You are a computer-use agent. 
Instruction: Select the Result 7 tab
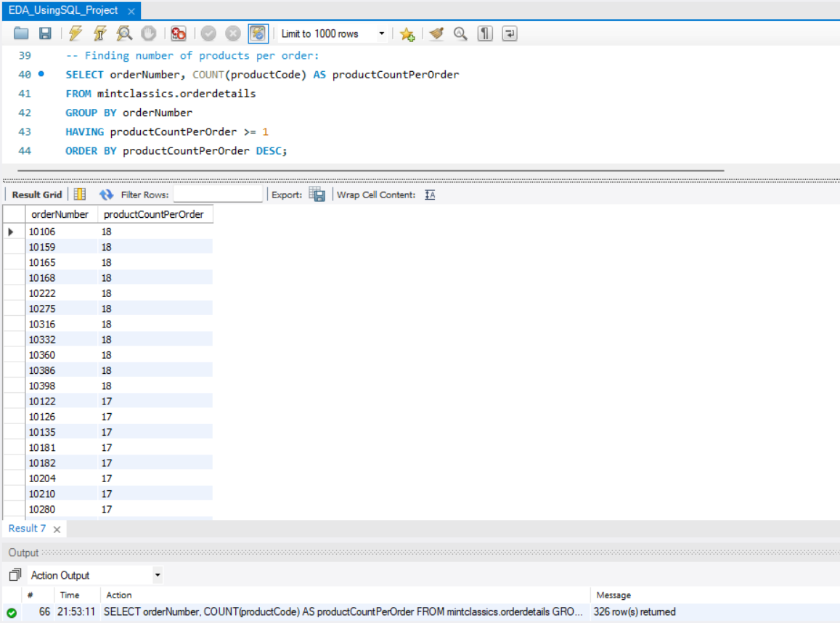[x=28, y=528]
